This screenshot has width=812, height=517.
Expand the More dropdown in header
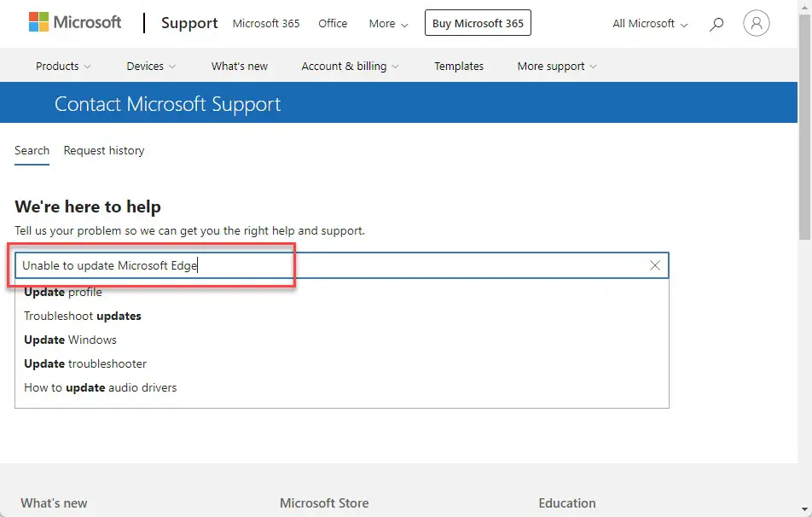388,24
